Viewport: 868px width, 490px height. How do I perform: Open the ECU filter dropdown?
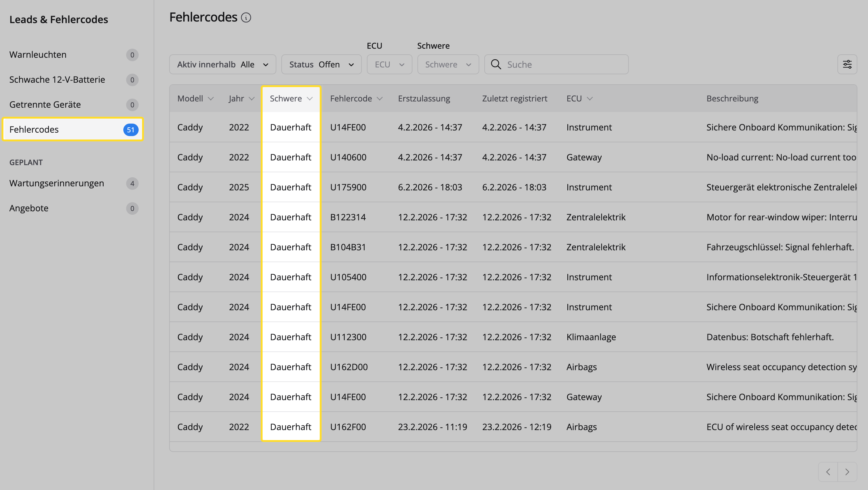390,64
